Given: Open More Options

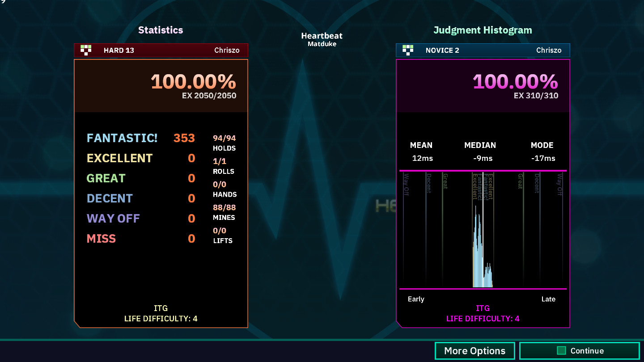Looking at the screenshot, I should (475, 351).
